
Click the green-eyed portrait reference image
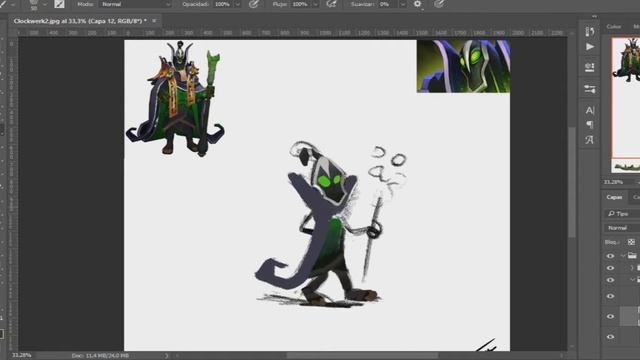click(x=463, y=66)
